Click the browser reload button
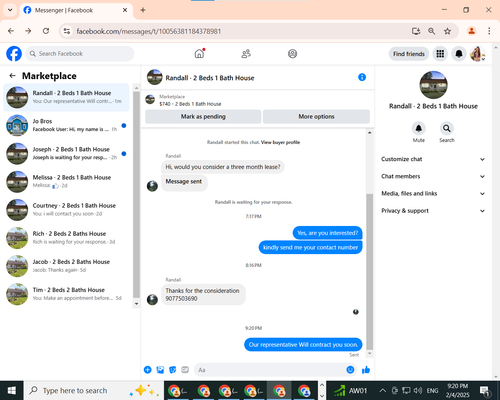Viewport: 500px width, 400px height. pyautogui.click(x=46, y=31)
